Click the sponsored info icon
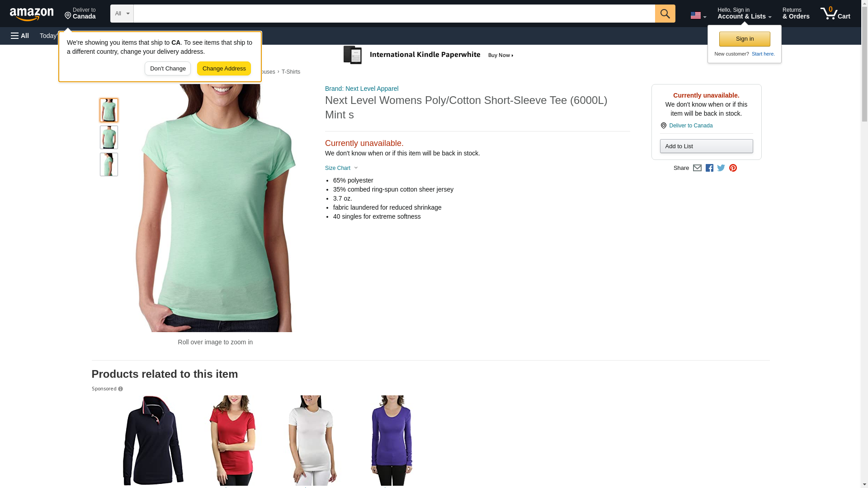 pos(120,389)
